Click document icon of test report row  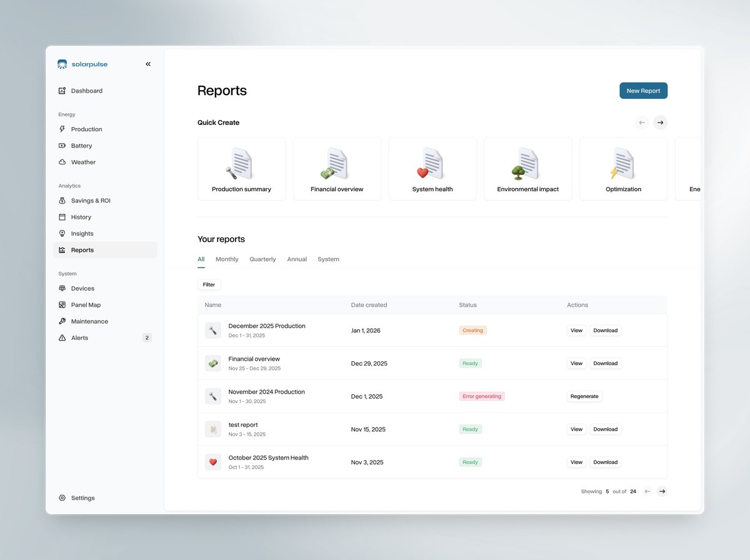[213, 429]
